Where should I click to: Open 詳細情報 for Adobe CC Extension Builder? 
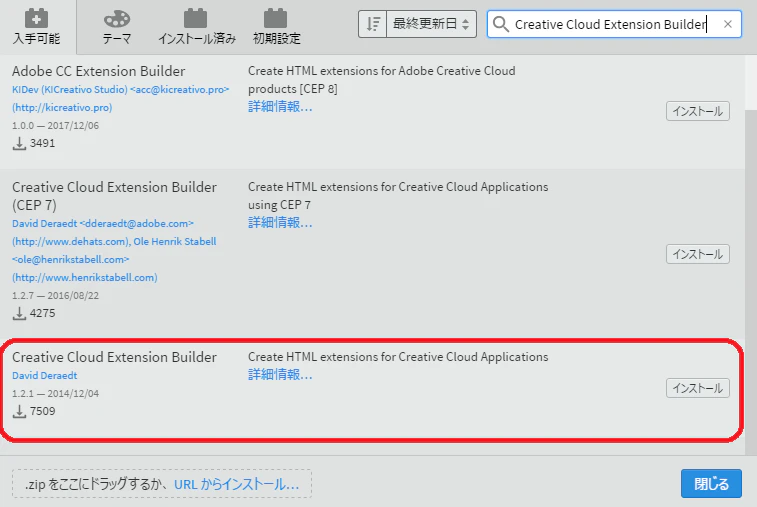tap(280, 107)
